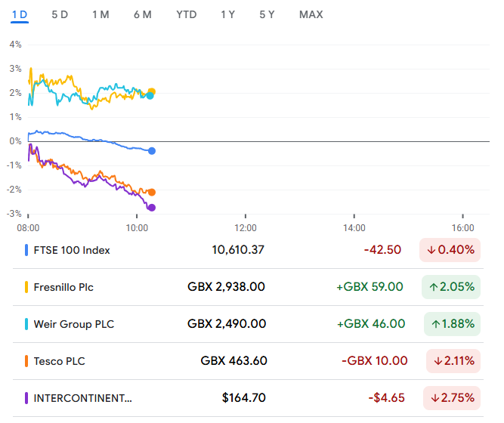Switch to the 1 M time range
The image size is (504, 423).
(x=100, y=15)
